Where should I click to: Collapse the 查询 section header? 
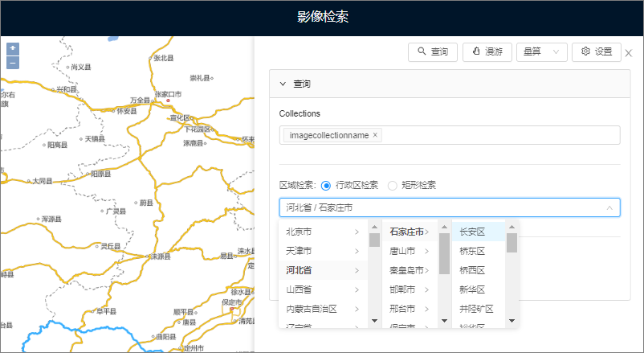click(283, 84)
